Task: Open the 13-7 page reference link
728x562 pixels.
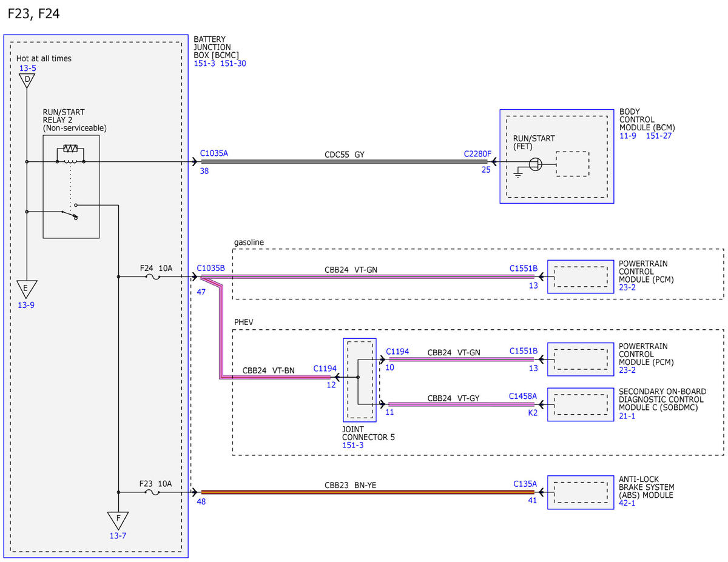Action: (118, 536)
